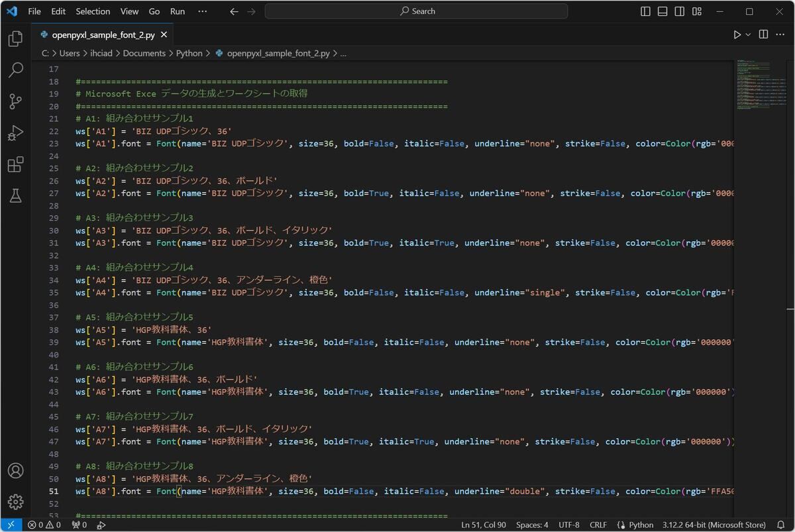795x532 pixels.
Task: Open remote window indicator in status bar
Action: coord(11,525)
